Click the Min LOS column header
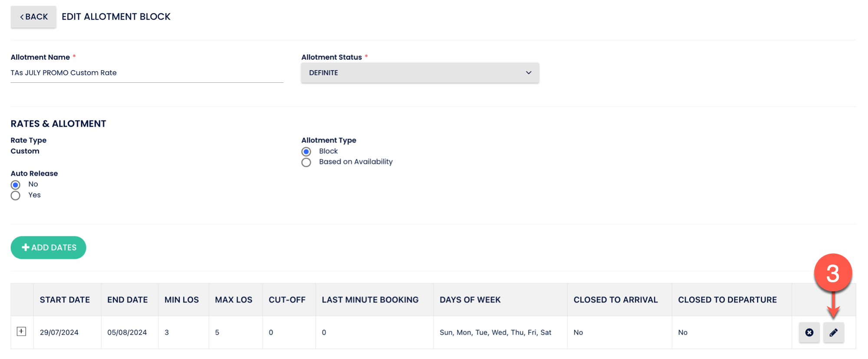Image resolution: width=868 pixels, height=359 pixels. (181, 300)
